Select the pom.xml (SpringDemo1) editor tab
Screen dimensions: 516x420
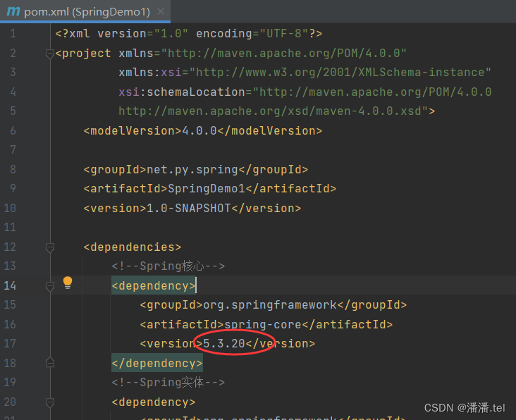click(85, 11)
